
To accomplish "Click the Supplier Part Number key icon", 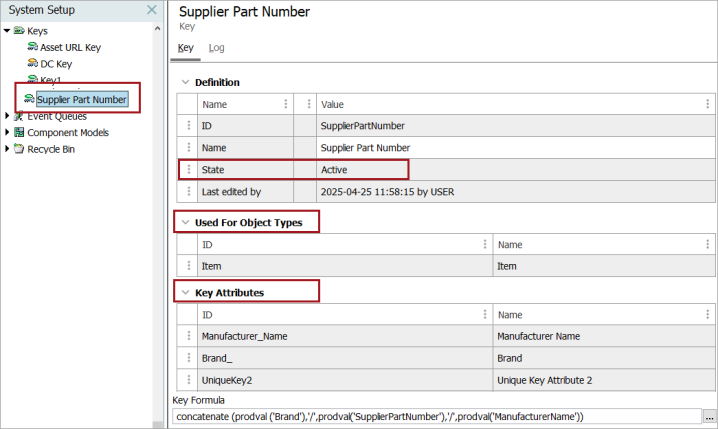I will click(x=29, y=99).
